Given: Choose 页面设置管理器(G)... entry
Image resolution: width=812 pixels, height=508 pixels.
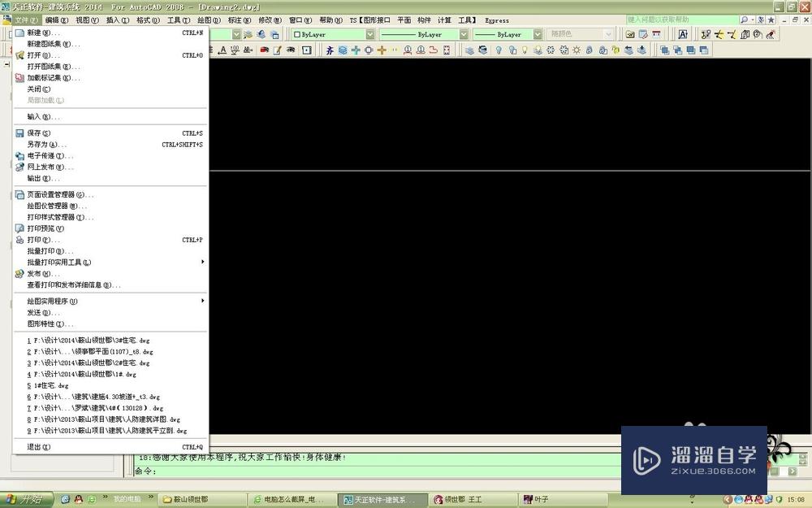Looking at the screenshot, I should tap(110, 195).
